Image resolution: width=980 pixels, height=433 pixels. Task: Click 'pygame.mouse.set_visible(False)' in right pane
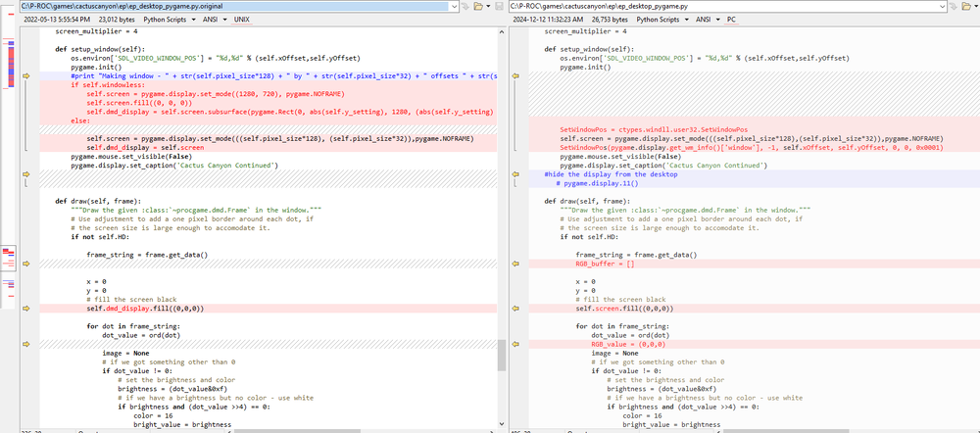tap(620, 156)
